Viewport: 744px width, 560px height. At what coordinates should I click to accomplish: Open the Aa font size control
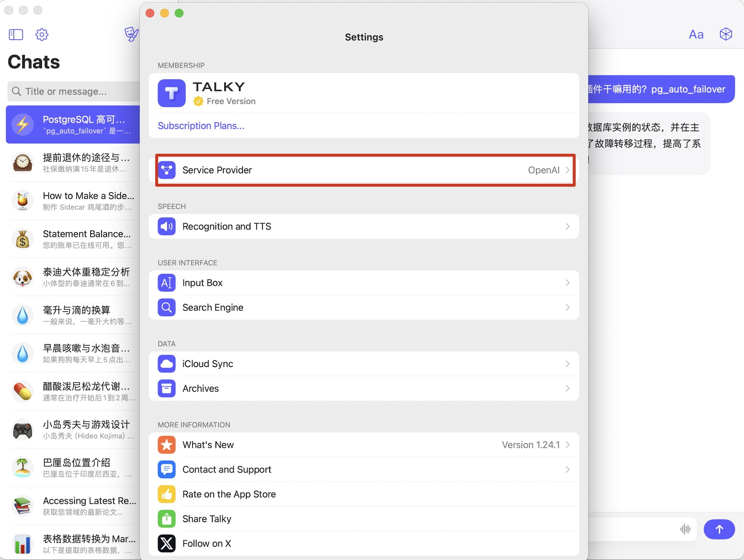696,35
